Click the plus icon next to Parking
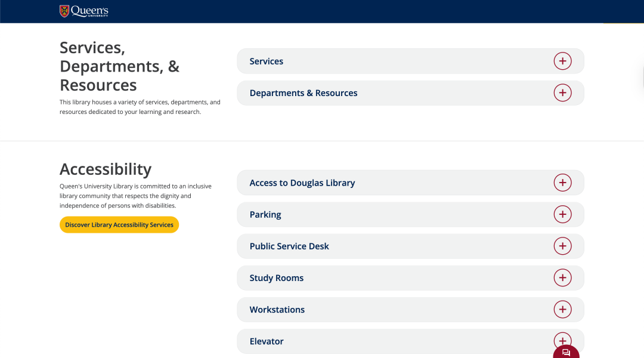The image size is (644, 358). click(x=562, y=214)
